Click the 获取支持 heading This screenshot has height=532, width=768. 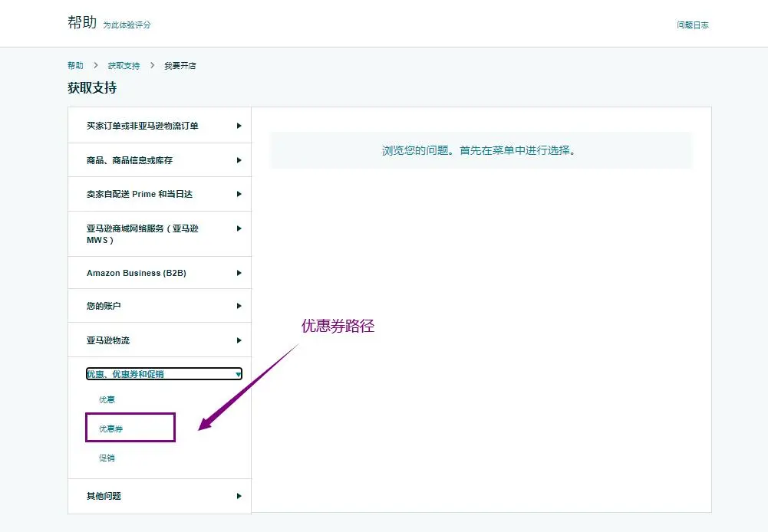[92, 88]
